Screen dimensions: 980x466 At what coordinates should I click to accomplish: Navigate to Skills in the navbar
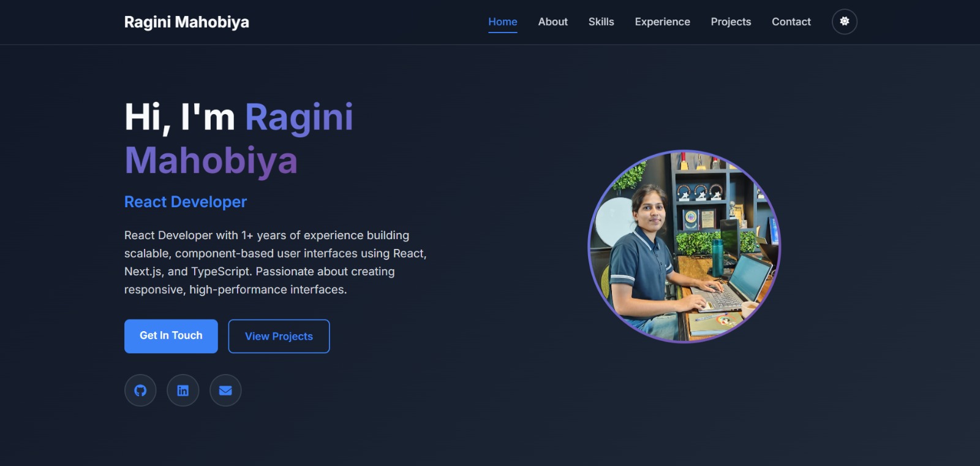point(601,21)
